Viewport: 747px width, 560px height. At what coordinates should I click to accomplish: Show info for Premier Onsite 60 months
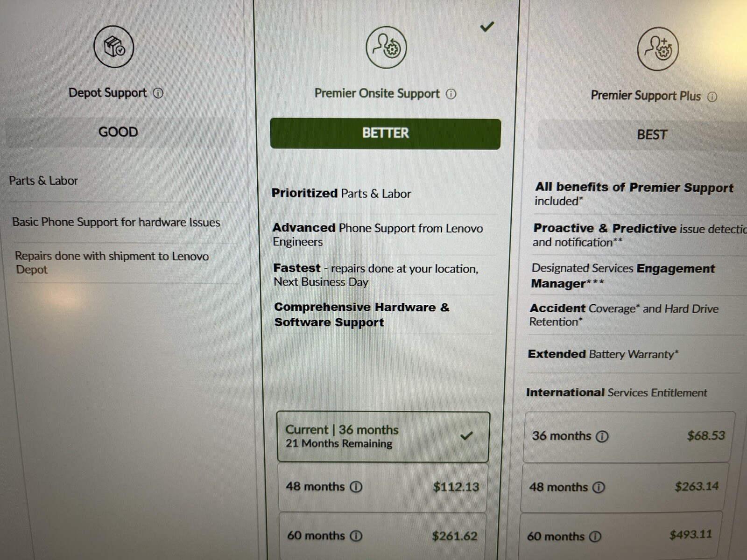356,536
